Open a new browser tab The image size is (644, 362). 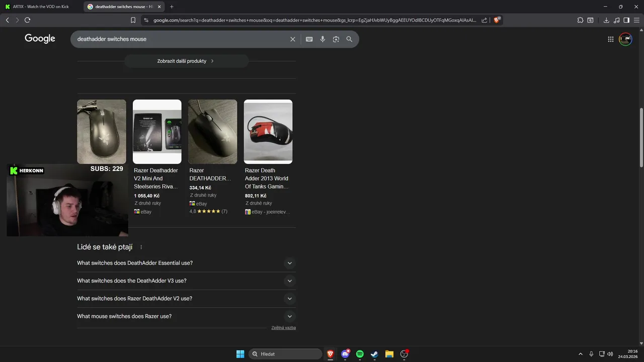172,7
